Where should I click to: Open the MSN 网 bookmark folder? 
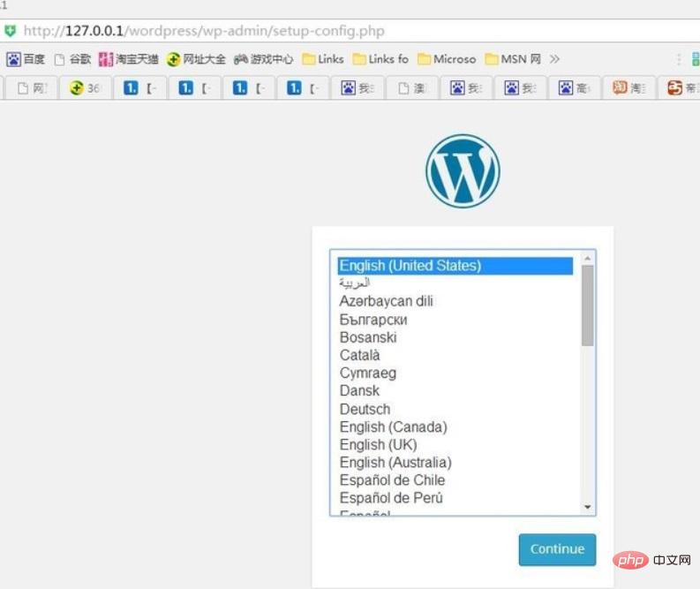513,59
